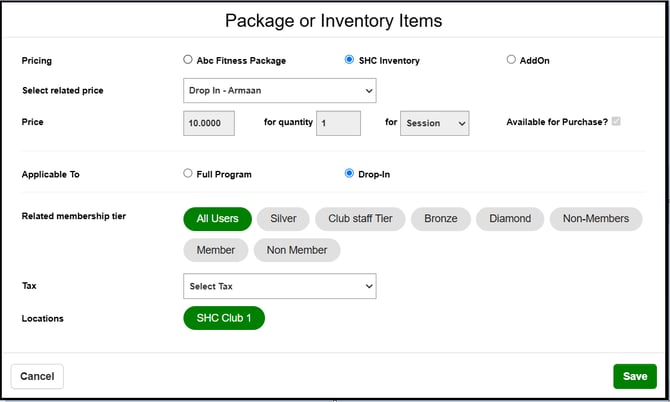The image size is (670, 402).
Task: Select the AddOn radio button
Action: click(511, 60)
